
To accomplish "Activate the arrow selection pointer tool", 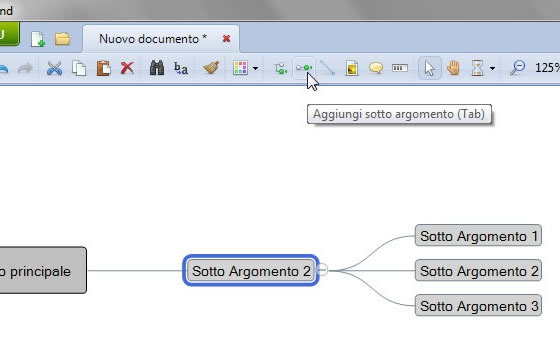I will (x=430, y=68).
